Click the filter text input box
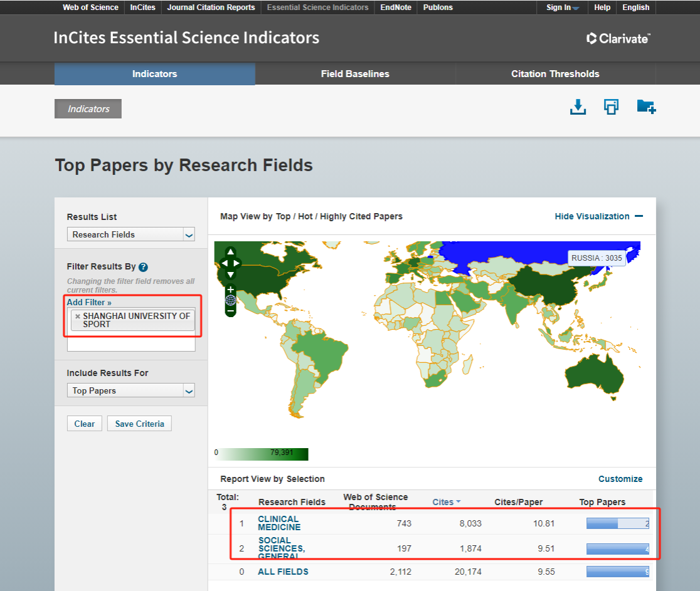 (130, 345)
